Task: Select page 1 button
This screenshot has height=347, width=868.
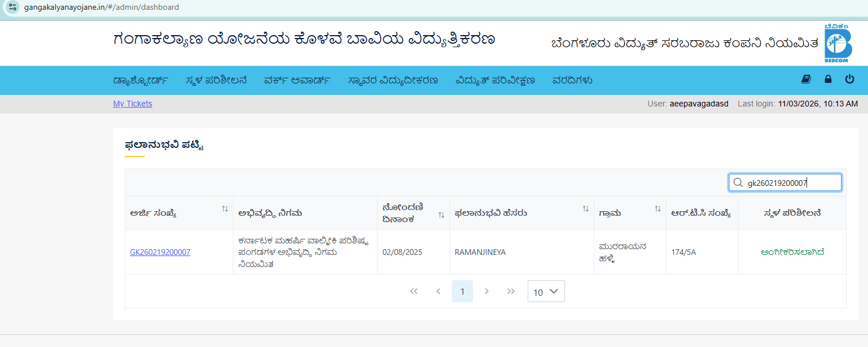Action: (462, 291)
